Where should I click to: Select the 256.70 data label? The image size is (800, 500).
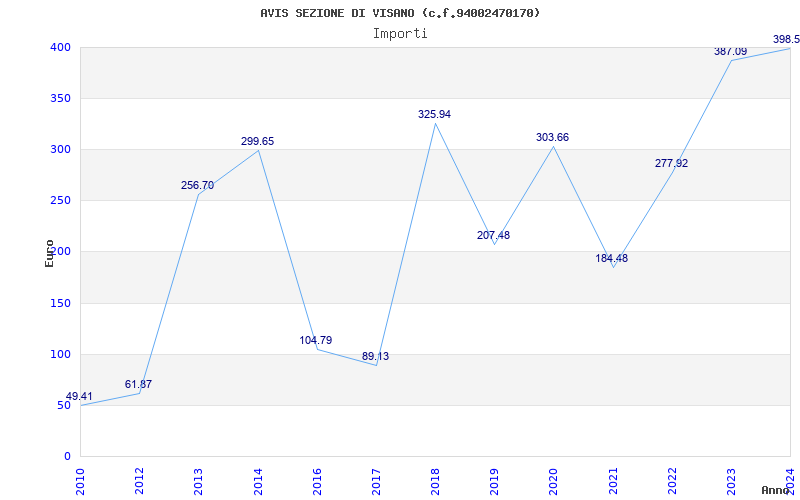(197, 186)
